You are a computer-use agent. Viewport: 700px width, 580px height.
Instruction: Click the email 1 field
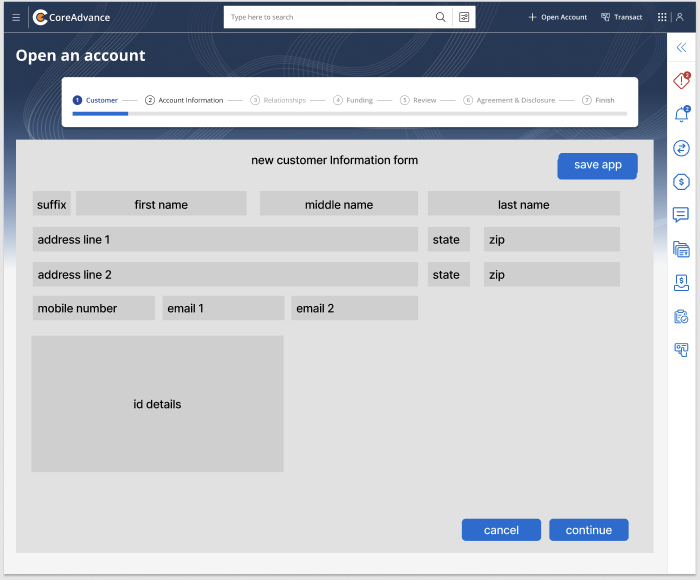[223, 308]
